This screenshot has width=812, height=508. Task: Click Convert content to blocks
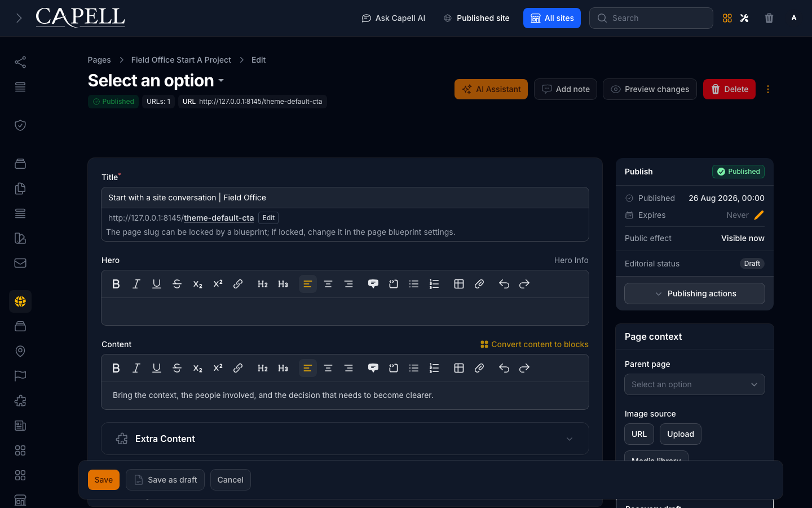534,344
